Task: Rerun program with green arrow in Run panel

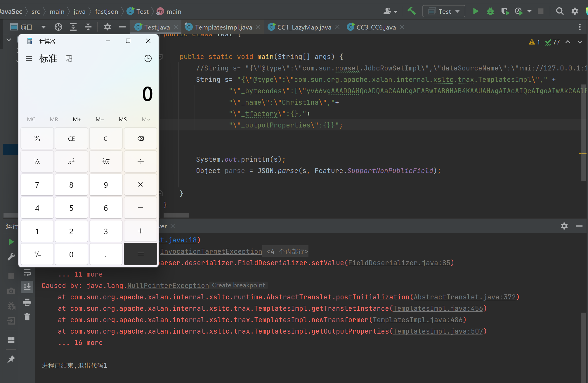Action: click(11, 242)
